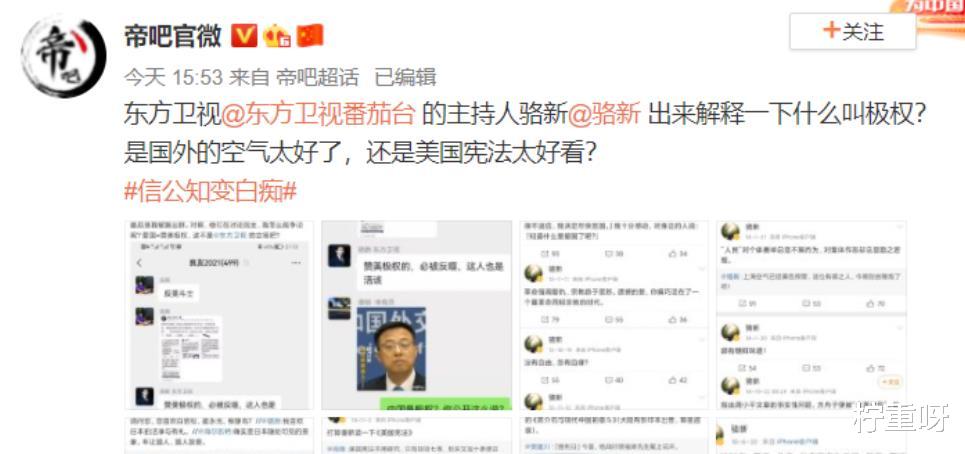Open the bottom-right partially visible thumbnail
This screenshot has height=454, width=965.
pyautogui.click(x=811, y=436)
